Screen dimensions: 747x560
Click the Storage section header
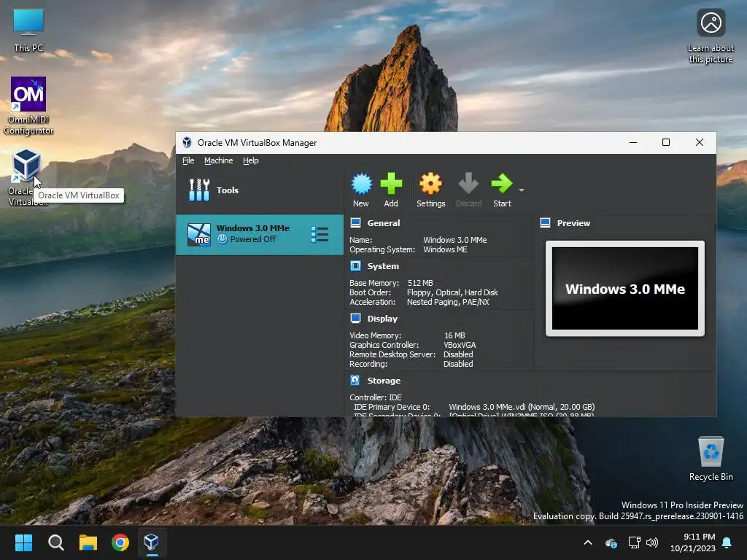[384, 381]
